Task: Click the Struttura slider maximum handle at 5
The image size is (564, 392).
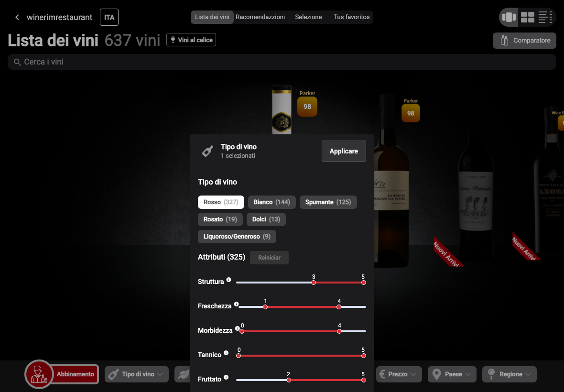Action: click(364, 283)
